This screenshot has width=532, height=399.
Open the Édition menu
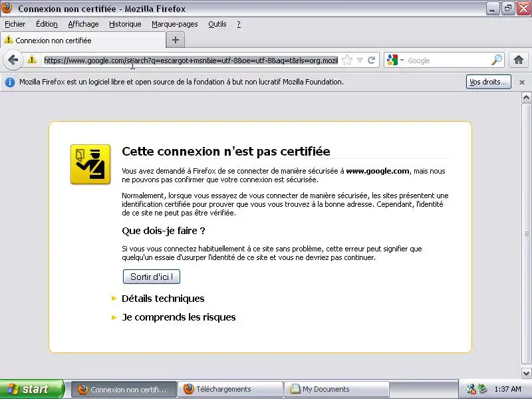47,24
